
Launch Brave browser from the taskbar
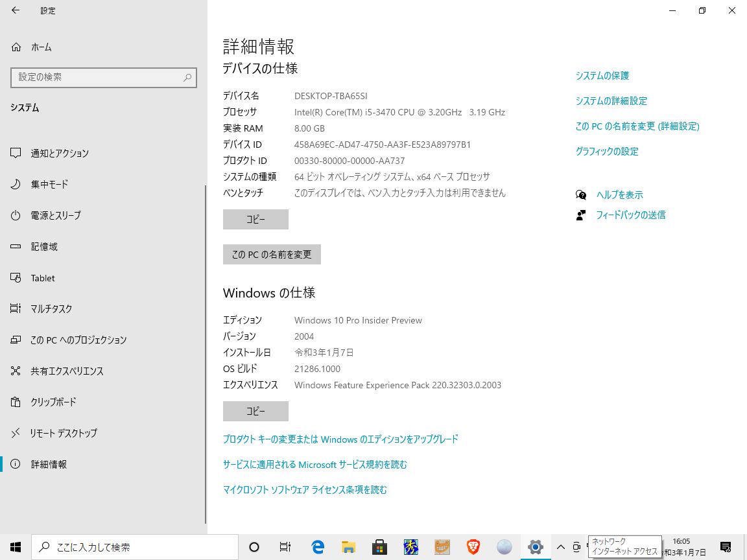(473, 546)
